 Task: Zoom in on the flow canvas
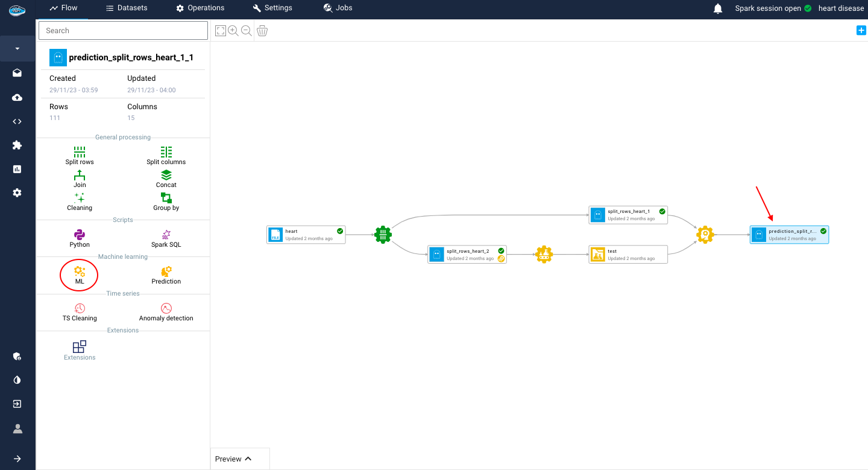coord(233,31)
